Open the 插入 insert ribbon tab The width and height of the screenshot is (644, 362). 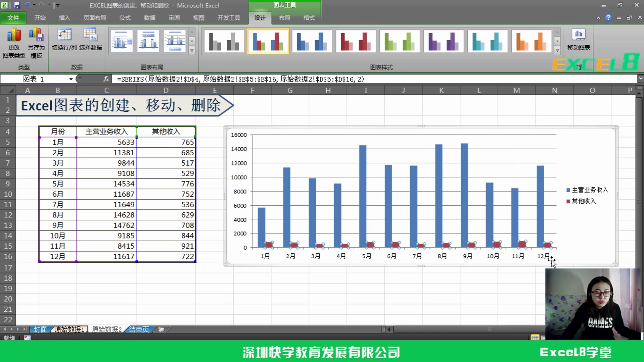64,18
